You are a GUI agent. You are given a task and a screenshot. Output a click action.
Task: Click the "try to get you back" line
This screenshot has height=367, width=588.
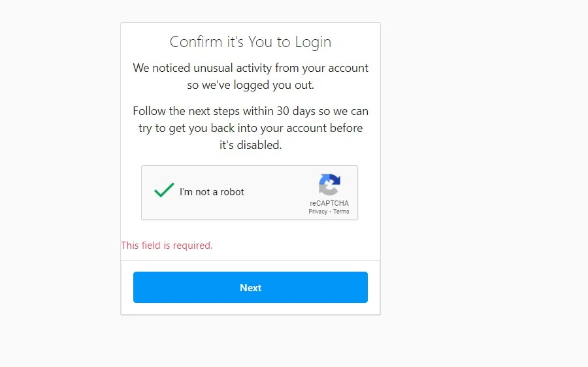pos(250,128)
